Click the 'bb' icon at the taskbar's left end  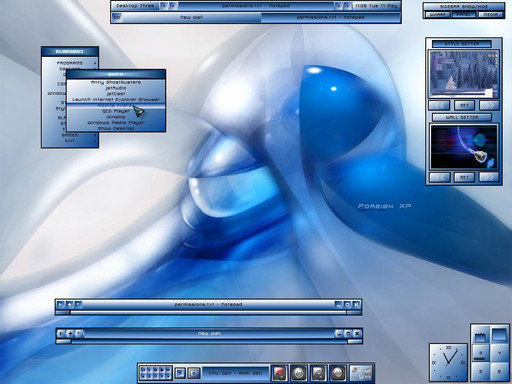point(117,17)
